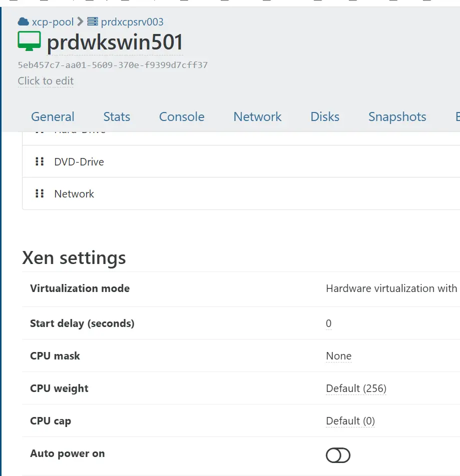
Task: Click the 'Click to edit' description link
Action: [46, 80]
